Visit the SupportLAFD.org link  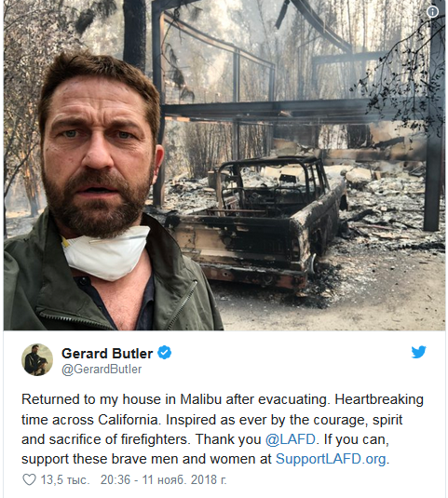point(331,459)
